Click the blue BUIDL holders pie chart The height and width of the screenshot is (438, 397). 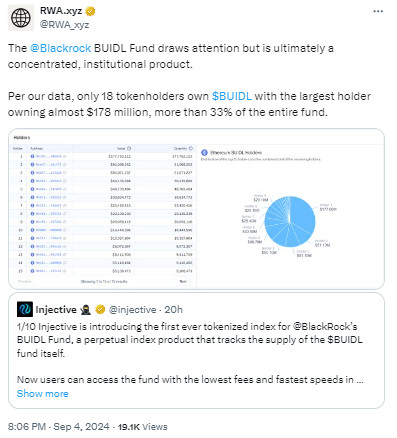[x=290, y=222]
